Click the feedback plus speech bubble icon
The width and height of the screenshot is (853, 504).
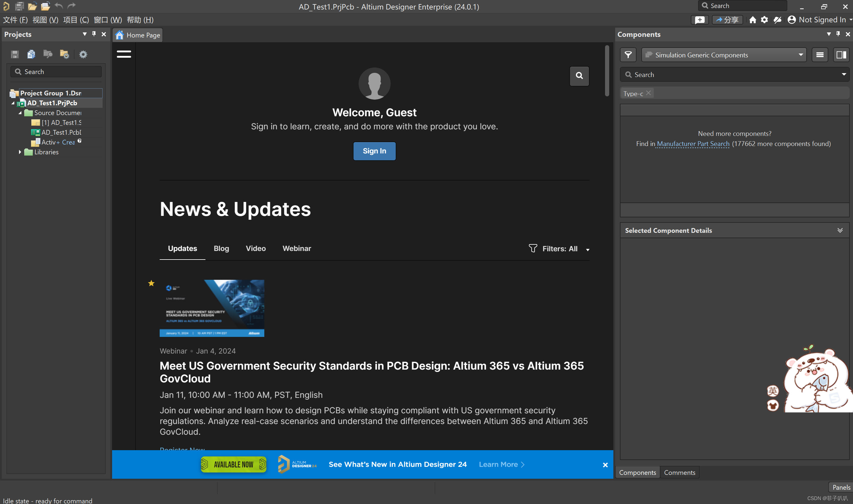pyautogui.click(x=700, y=20)
